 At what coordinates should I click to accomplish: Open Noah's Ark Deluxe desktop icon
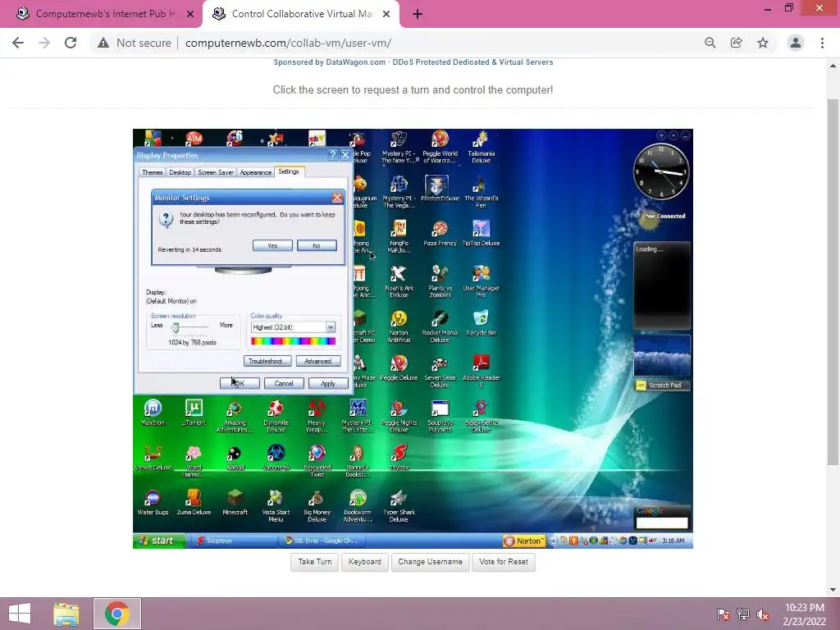click(x=399, y=281)
